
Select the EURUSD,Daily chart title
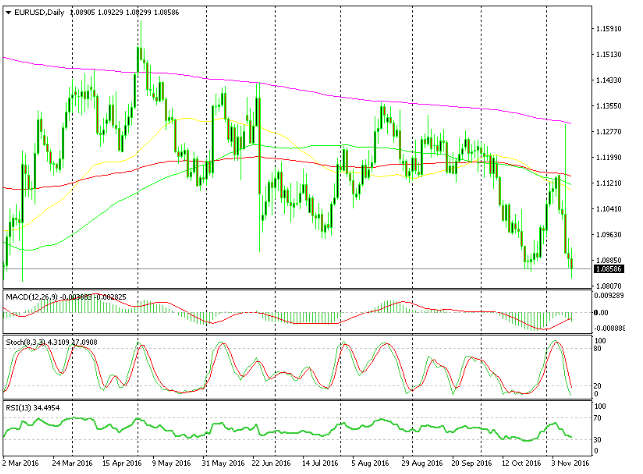39,12
